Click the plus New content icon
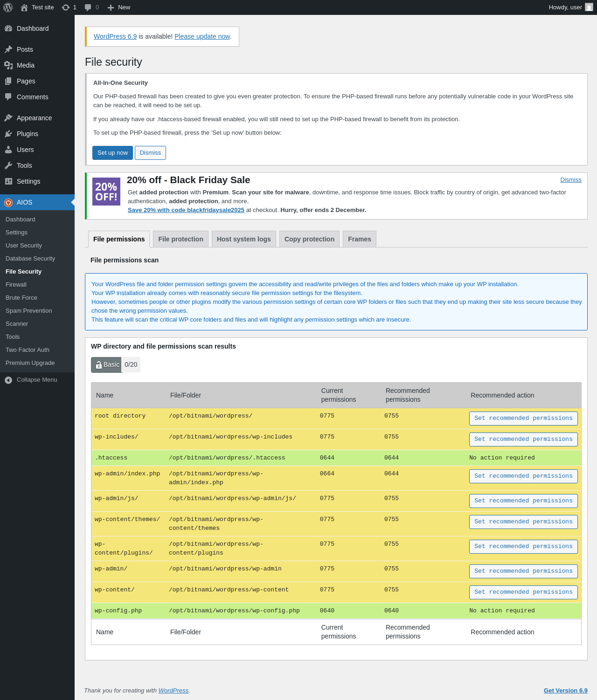The image size is (597, 700). pyautogui.click(x=111, y=7)
